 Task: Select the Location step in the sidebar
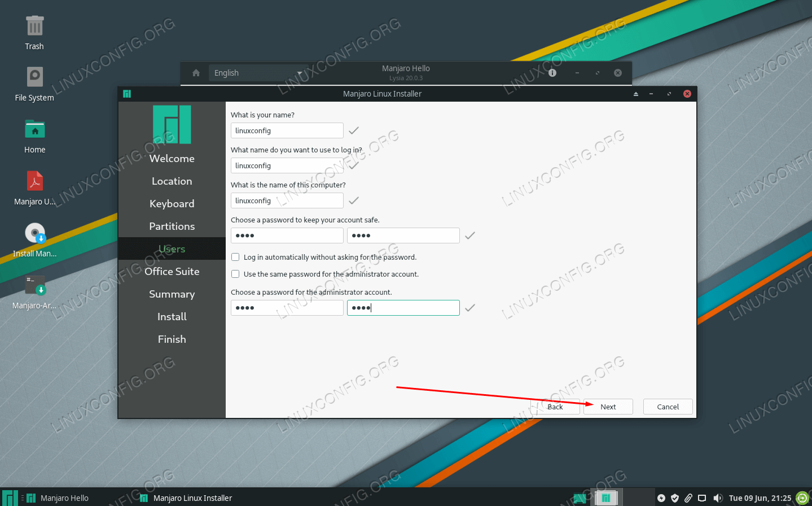point(172,181)
